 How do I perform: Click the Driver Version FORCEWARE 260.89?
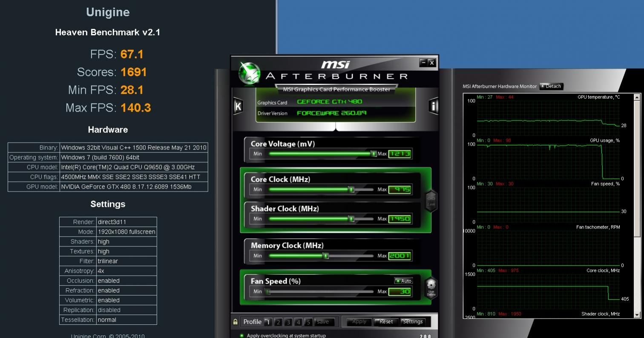click(331, 113)
